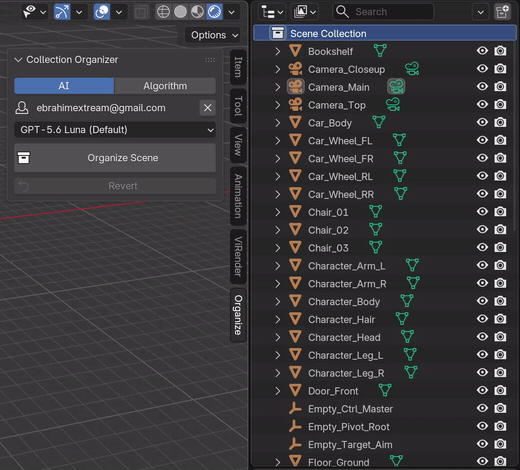Toggle Car_Body viewport visibility eye
520x470 pixels.
pos(482,122)
